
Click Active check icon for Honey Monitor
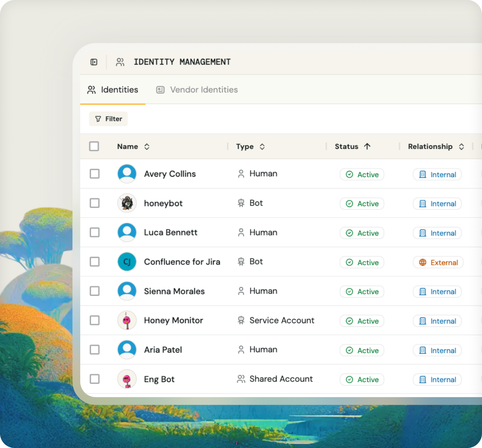(x=349, y=321)
